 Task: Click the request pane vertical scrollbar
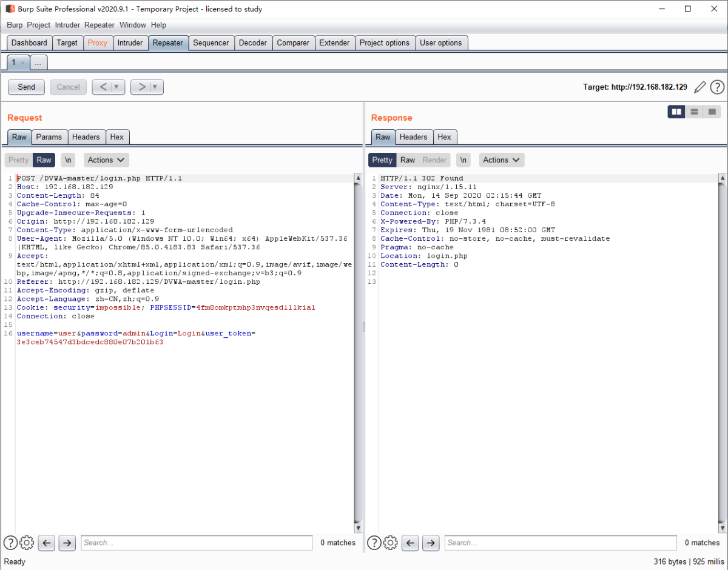(x=358, y=352)
